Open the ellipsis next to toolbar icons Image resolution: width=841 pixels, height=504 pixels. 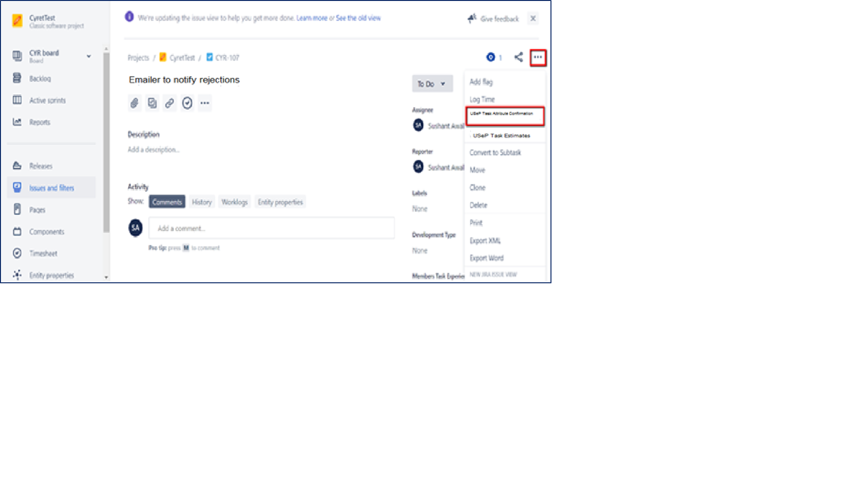(205, 103)
